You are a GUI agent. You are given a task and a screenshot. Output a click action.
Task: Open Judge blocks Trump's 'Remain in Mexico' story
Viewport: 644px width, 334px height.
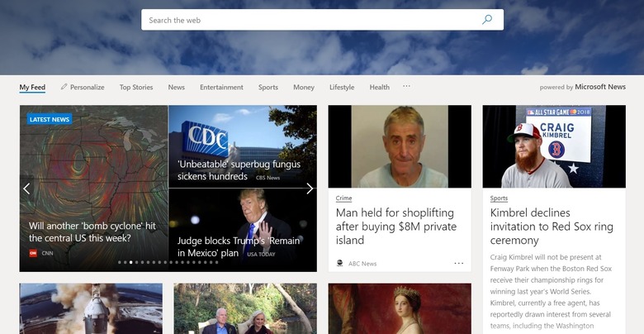click(x=239, y=247)
